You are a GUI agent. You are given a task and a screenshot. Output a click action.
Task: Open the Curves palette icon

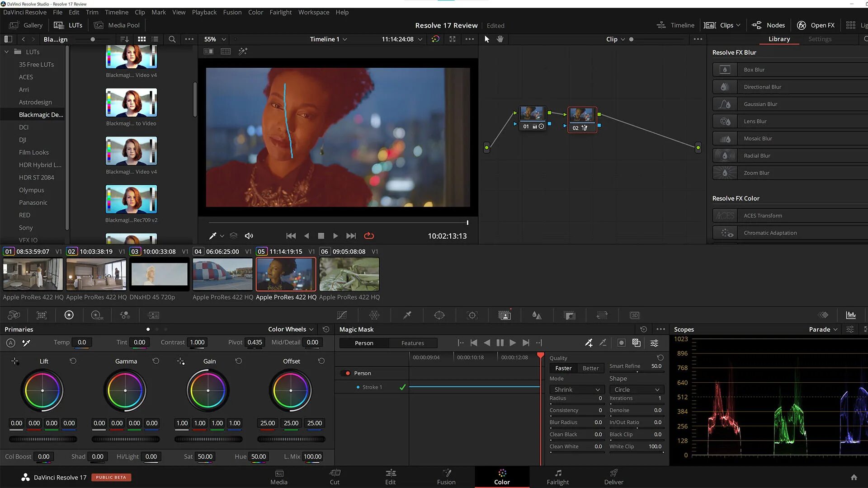click(342, 315)
